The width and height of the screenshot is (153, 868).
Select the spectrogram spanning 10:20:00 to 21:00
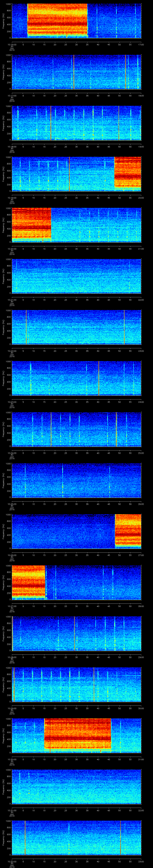pyautogui.click(x=76, y=225)
